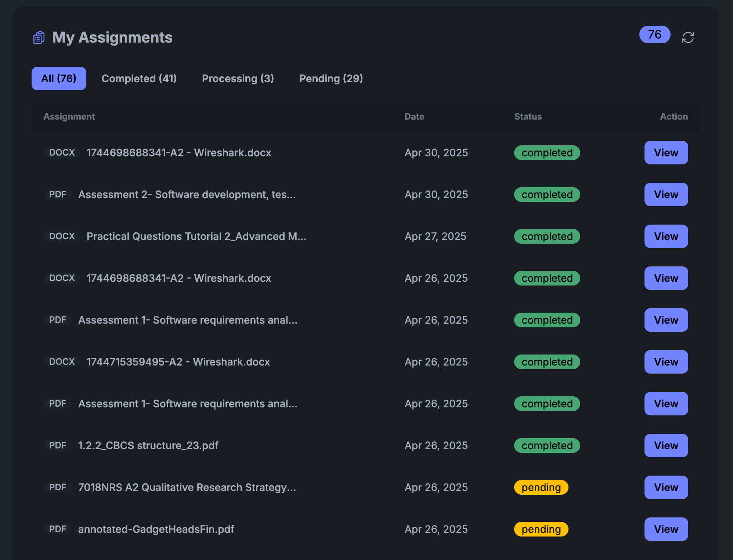This screenshot has width=733, height=560.
Task: Open the Processing (3) tab
Action: pos(238,79)
